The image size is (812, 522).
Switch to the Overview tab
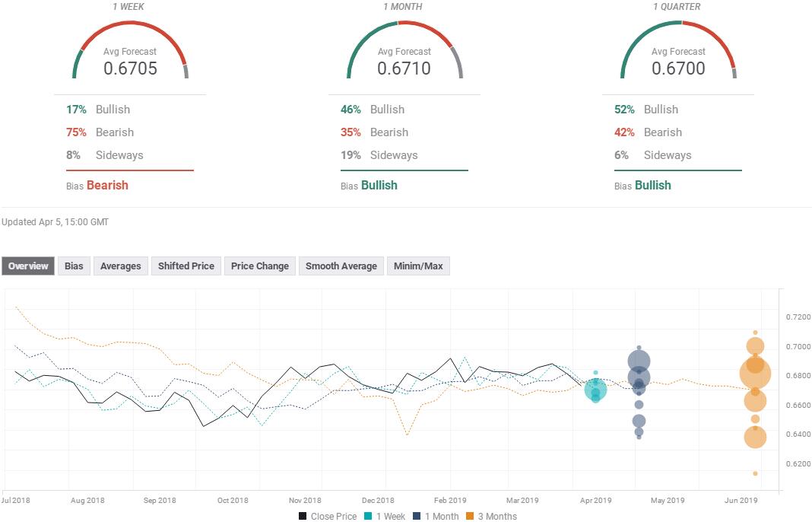pyautogui.click(x=28, y=266)
